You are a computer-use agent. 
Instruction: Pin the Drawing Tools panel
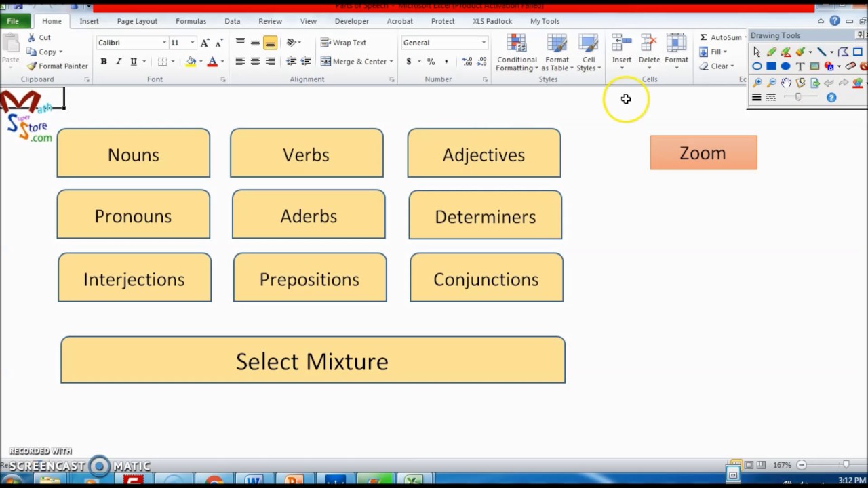(860, 35)
